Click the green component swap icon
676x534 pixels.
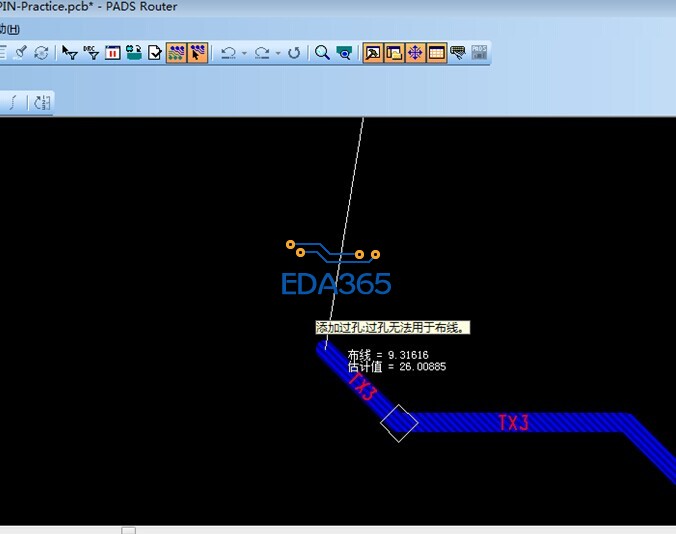click(134, 53)
